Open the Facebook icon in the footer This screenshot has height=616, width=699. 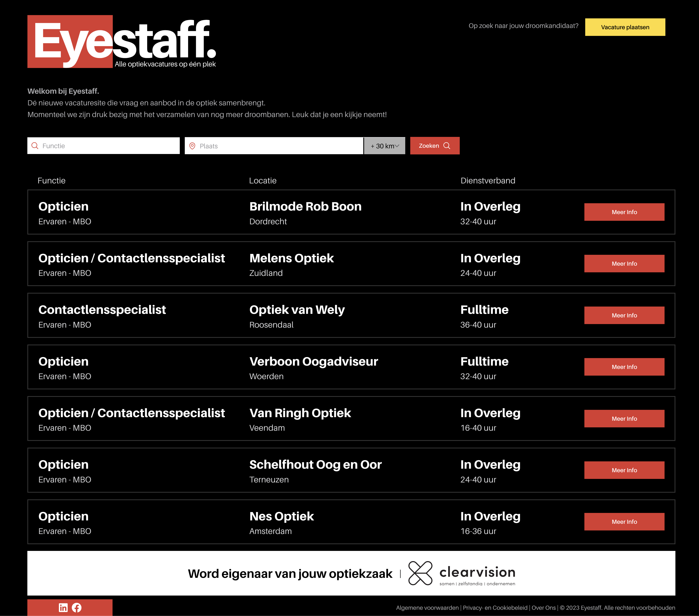(x=77, y=608)
